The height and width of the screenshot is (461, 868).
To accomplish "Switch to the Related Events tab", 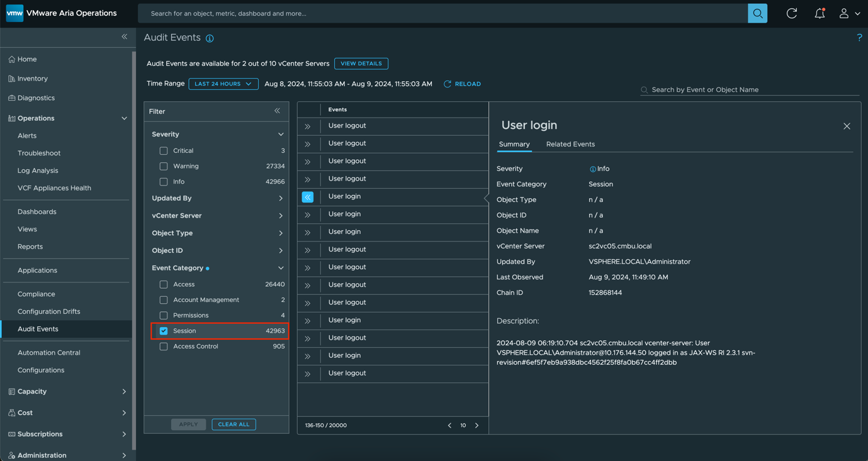I will [570, 144].
